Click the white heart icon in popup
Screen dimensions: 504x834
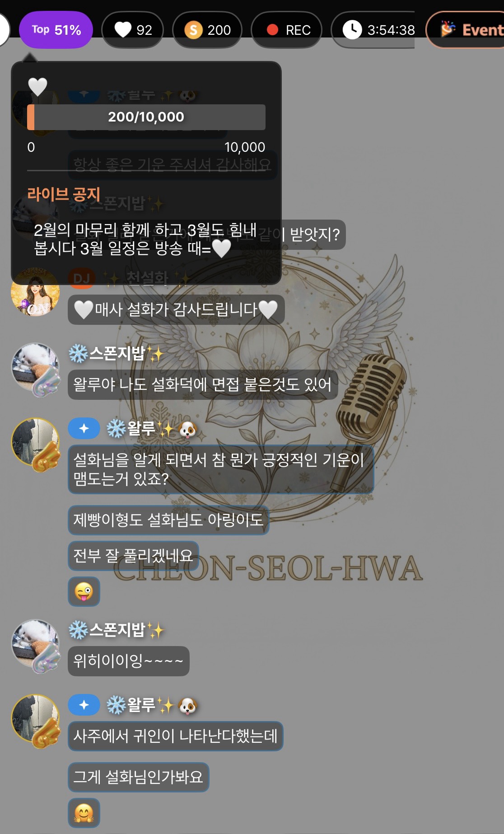pyautogui.click(x=37, y=87)
